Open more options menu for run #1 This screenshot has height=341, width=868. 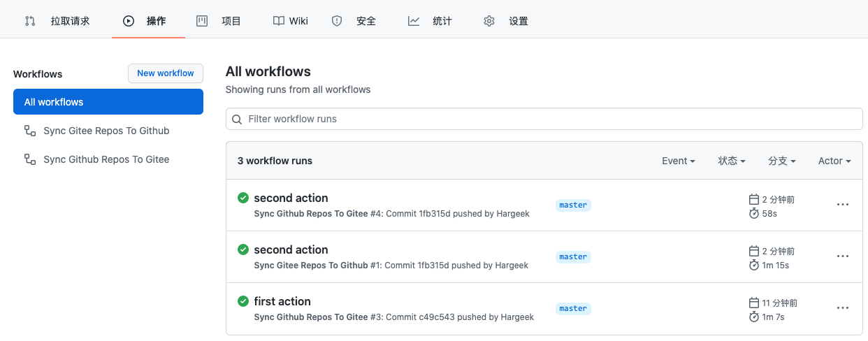tap(843, 256)
